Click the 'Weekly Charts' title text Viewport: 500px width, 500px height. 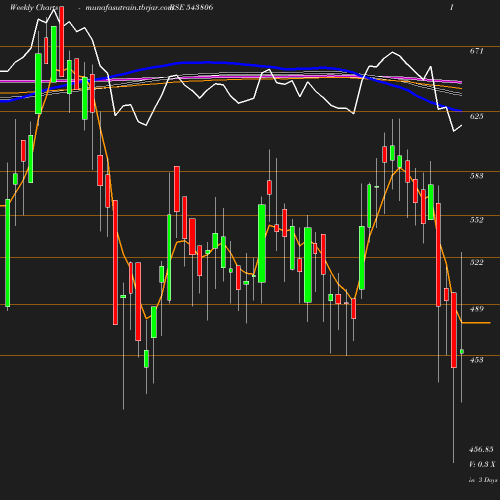pyautogui.click(x=34, y=7)
